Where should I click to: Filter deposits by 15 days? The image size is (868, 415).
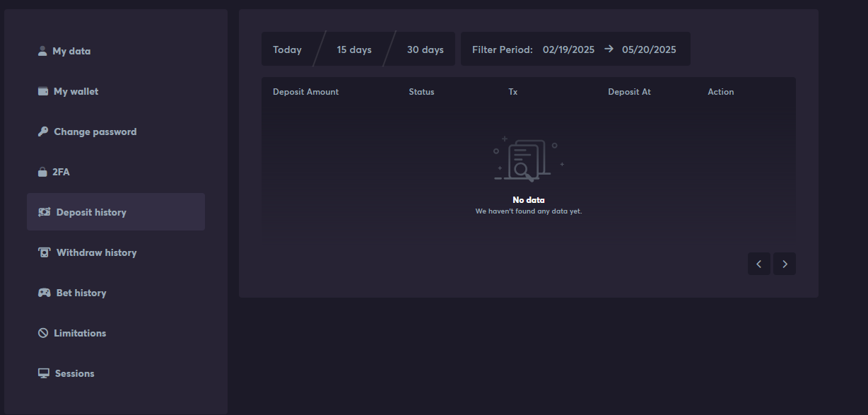pyautogui.click(x=354, y=49)
